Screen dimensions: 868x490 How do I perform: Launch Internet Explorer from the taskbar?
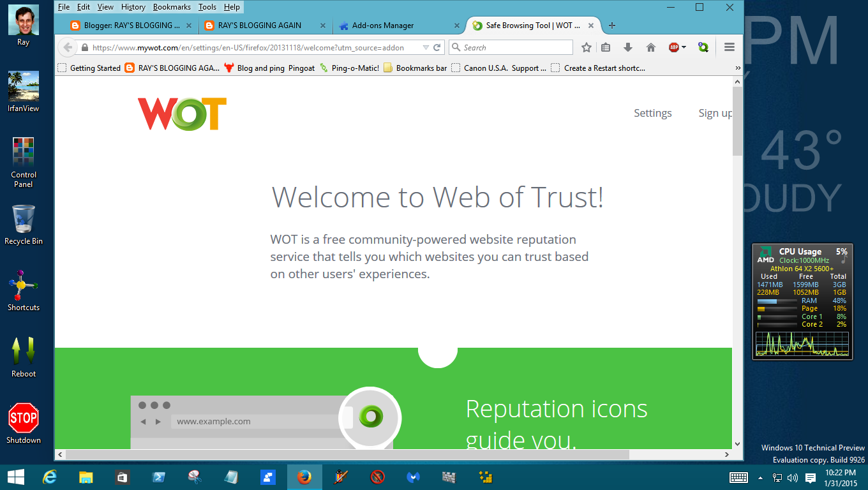(x=49, y=477)
